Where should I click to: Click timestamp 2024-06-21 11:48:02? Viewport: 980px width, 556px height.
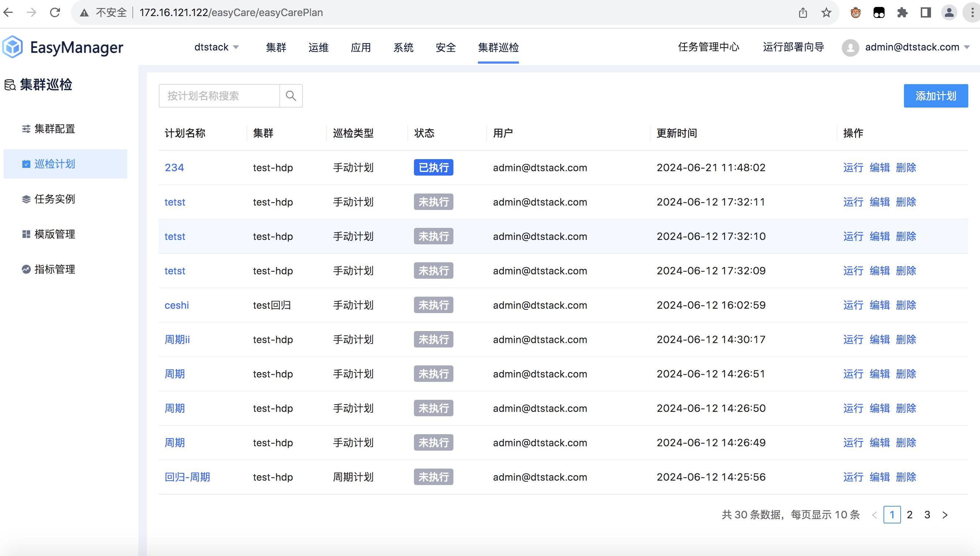point(711,168)
